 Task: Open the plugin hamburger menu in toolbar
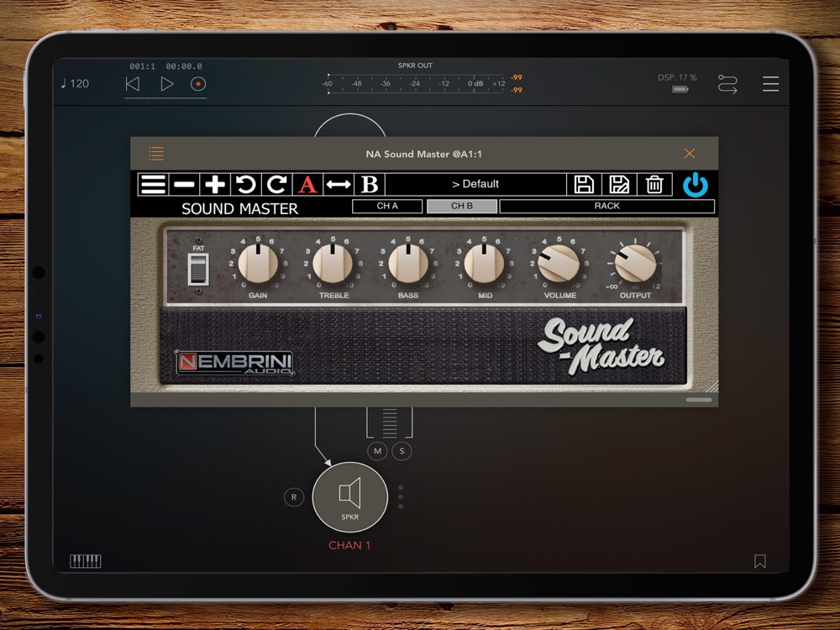(x=153, y=184)
